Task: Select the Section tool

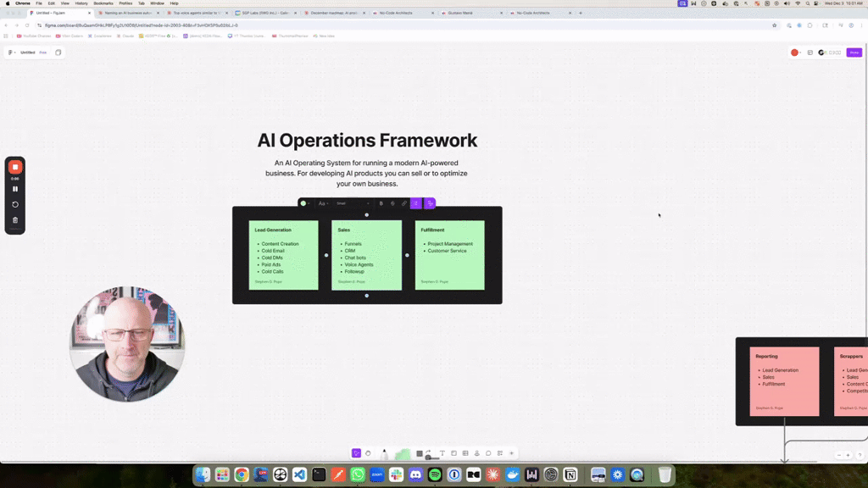Action: (x=454, y=453)
